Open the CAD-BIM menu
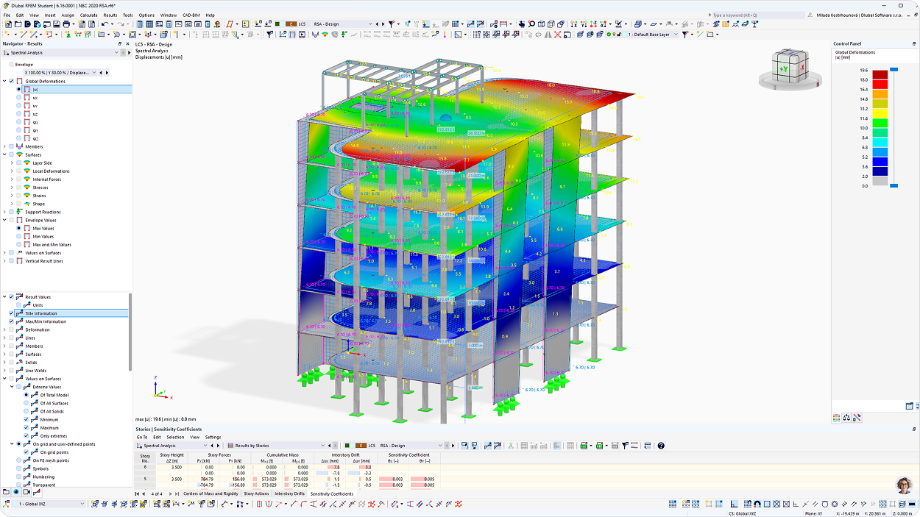920x517 pixels. click(x=191, y=15)
